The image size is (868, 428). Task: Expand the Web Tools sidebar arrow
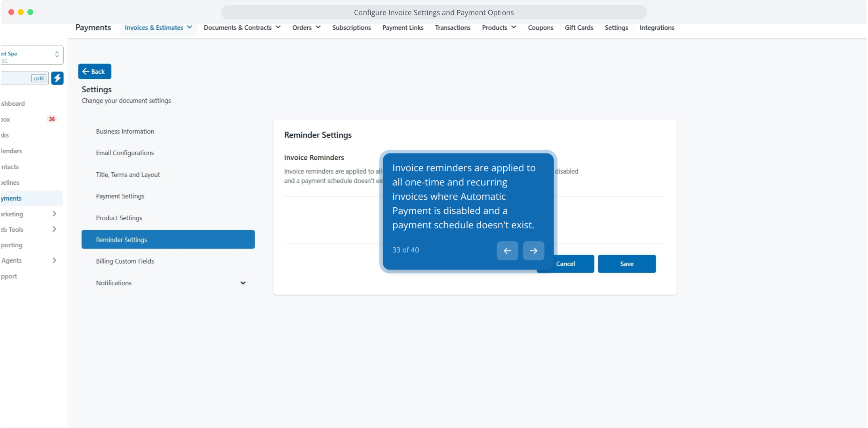pyautogui.click(x=54, y=229)
